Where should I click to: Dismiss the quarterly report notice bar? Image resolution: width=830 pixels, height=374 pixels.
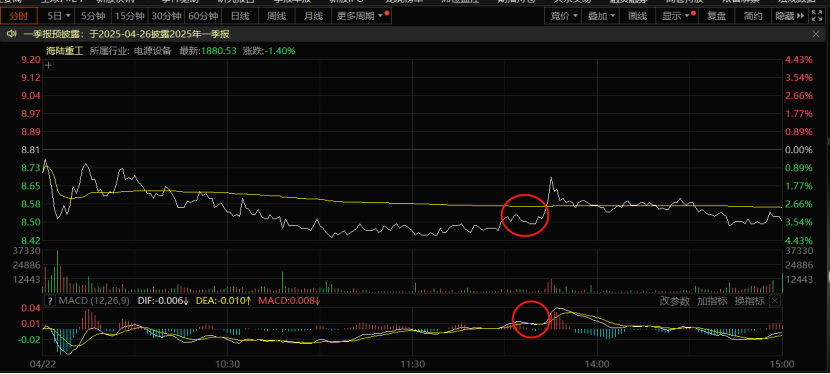[816, 34]
